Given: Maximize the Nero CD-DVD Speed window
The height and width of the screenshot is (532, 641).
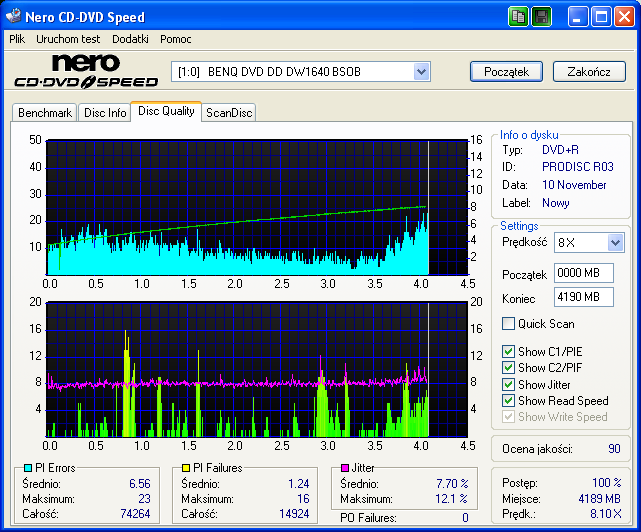Looking at the screenshot, I should [x=601, y=17].
